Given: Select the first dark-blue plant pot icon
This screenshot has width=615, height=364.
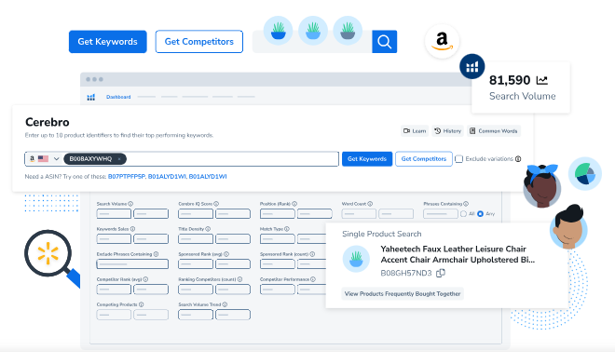Looking at the screenshot, I should click(x=278, y=31).
